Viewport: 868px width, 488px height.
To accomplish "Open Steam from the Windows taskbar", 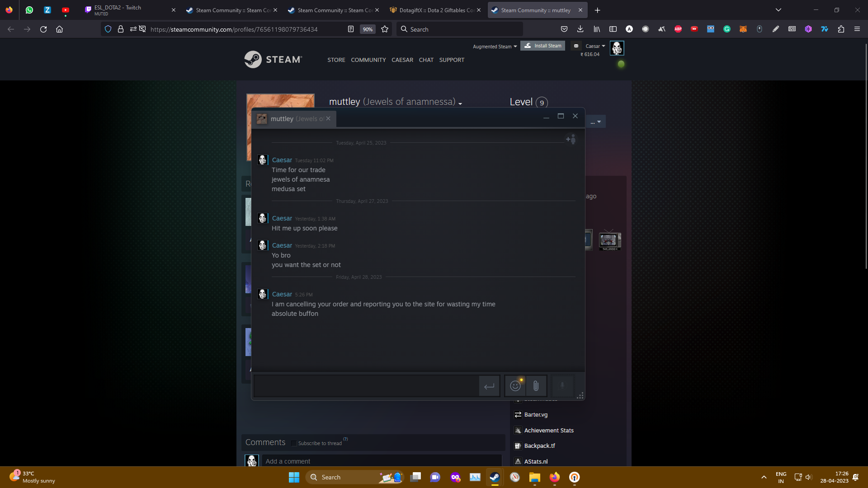I will point(495,477).
